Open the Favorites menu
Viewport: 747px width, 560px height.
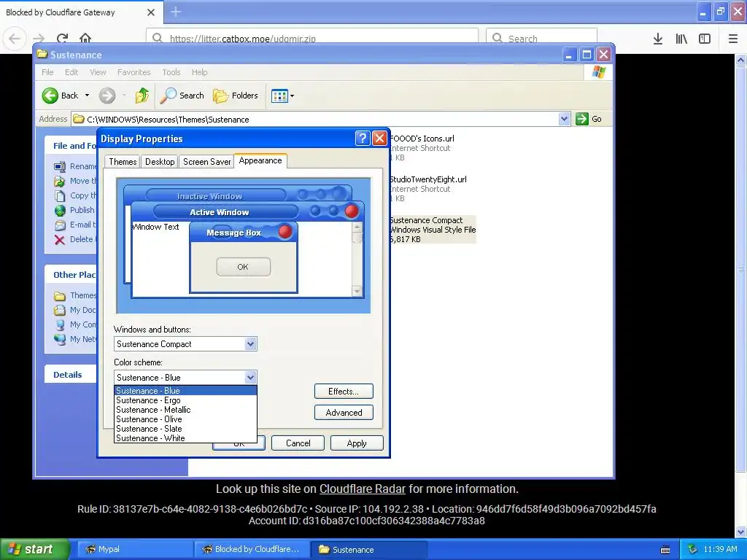pyautogui.click(x=134, y=72)
